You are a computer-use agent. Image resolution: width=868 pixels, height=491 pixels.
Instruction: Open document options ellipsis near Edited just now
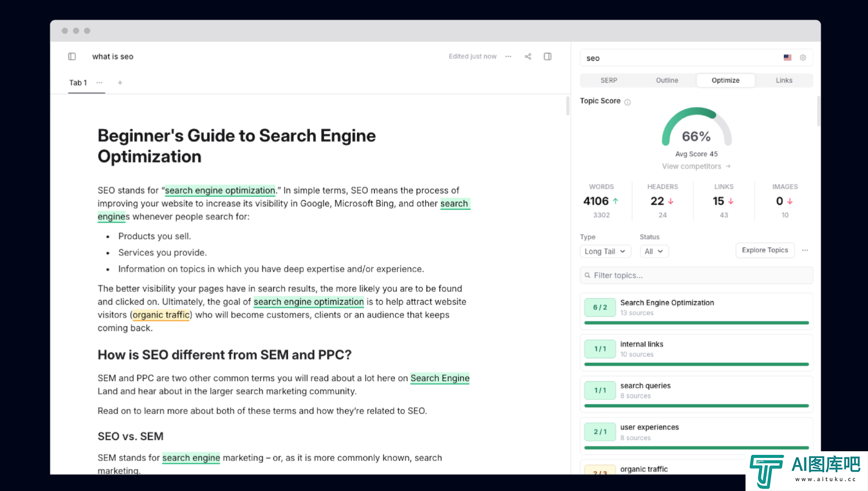click(x=508, y=56)
